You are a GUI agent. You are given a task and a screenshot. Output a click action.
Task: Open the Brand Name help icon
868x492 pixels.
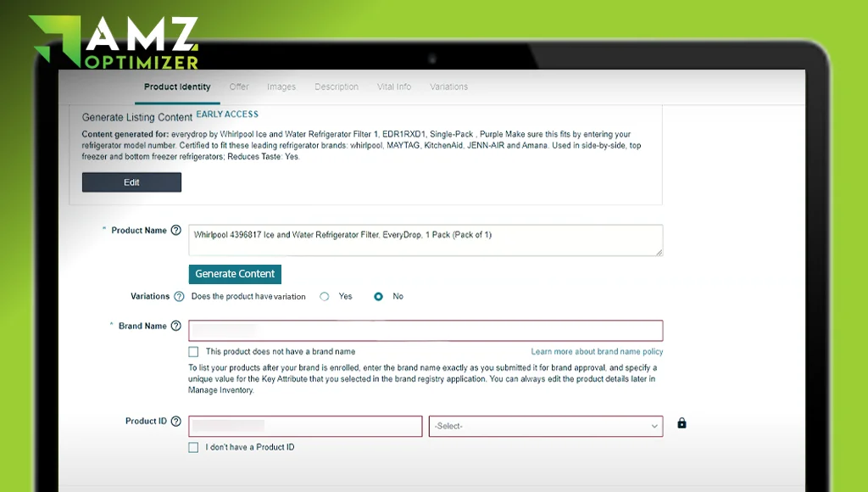pyautogui.click(x=176, y=326)
